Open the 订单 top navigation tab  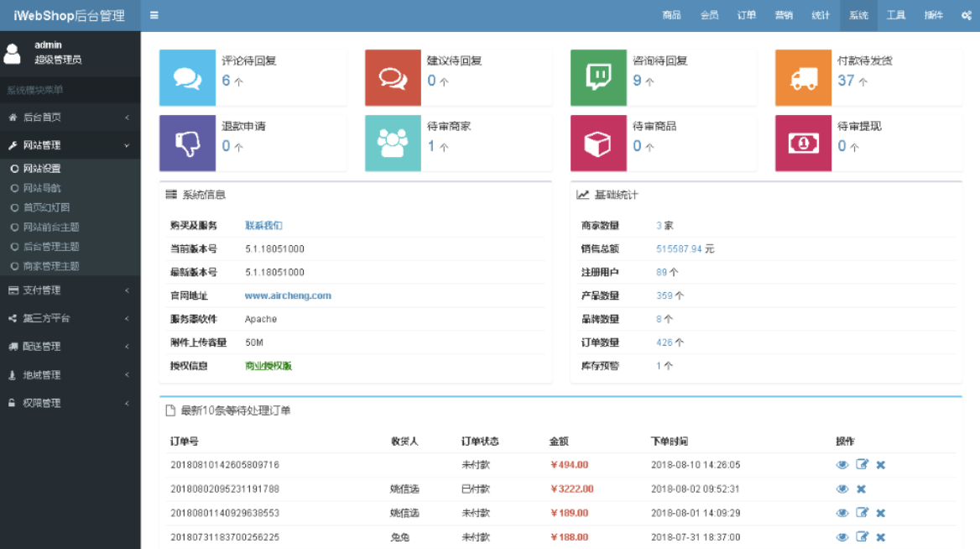(746, 16)
